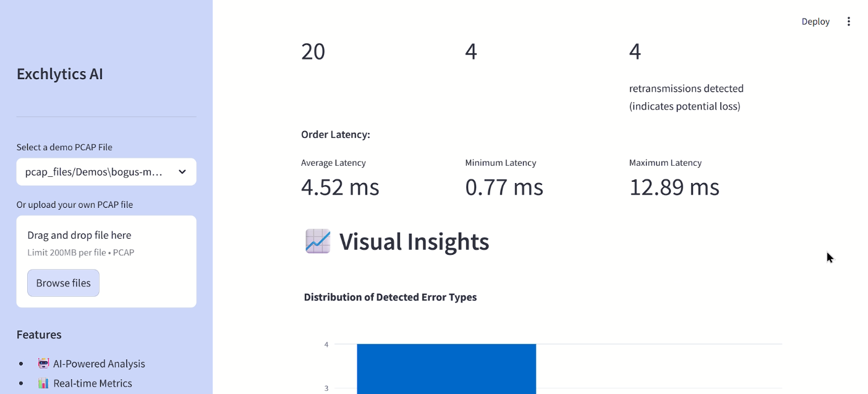
Task: Click the 'Drag and drop file here' area
Action: pos(106,261)
